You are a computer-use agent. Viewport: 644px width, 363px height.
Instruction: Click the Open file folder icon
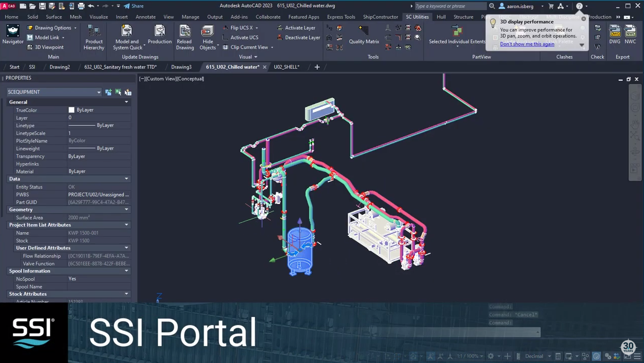coord(32,6)
